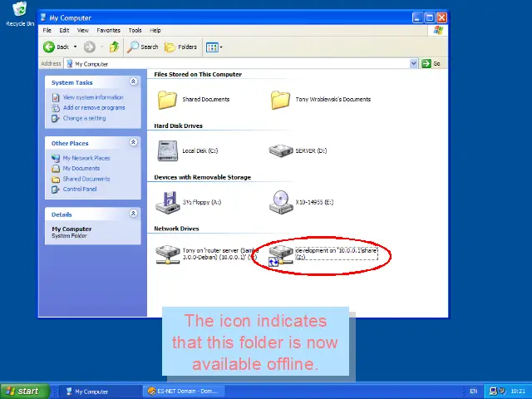Collapse the System Tasks panel
The width and height of the screenshot is (532, 399).
[x=133, y=82]
